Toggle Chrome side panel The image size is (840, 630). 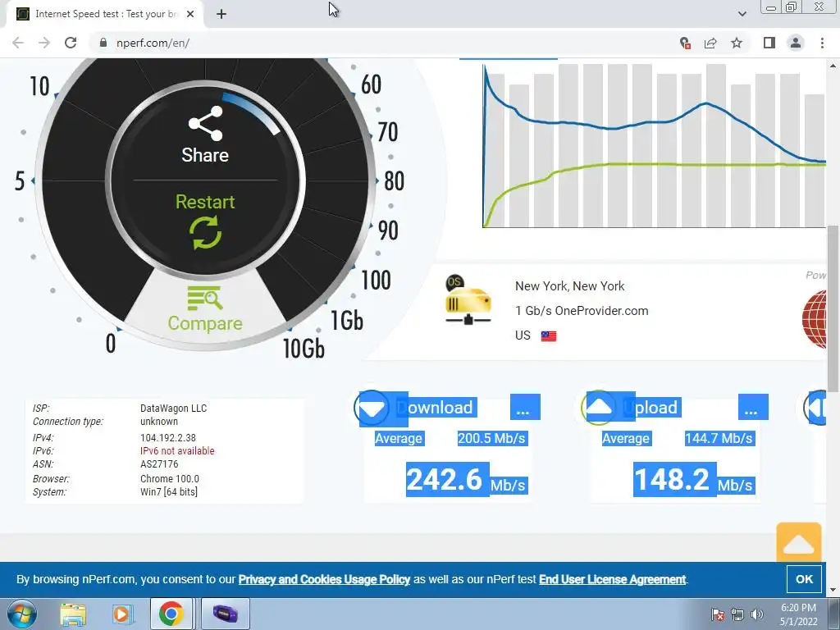pos(769,43)
